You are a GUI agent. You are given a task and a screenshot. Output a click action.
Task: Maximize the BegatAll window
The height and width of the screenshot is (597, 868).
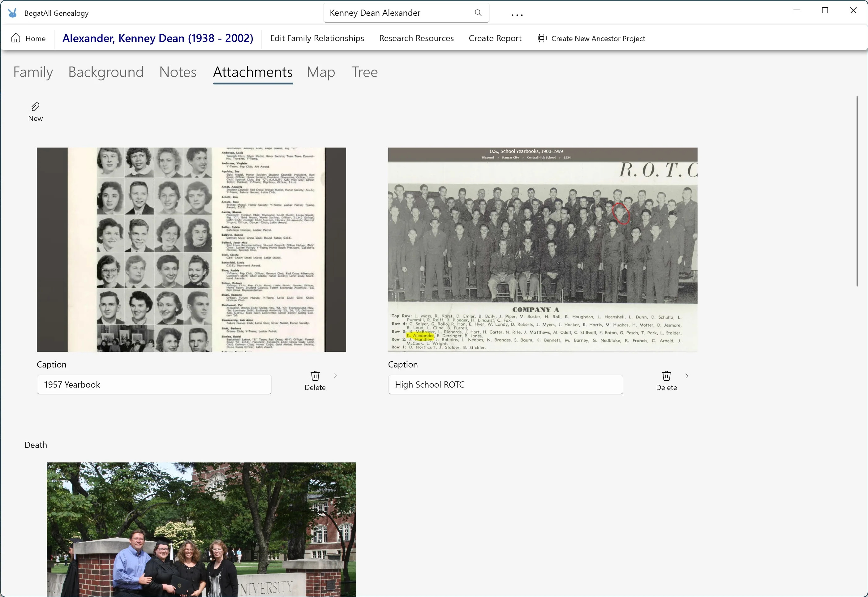[x=825, y=11]
